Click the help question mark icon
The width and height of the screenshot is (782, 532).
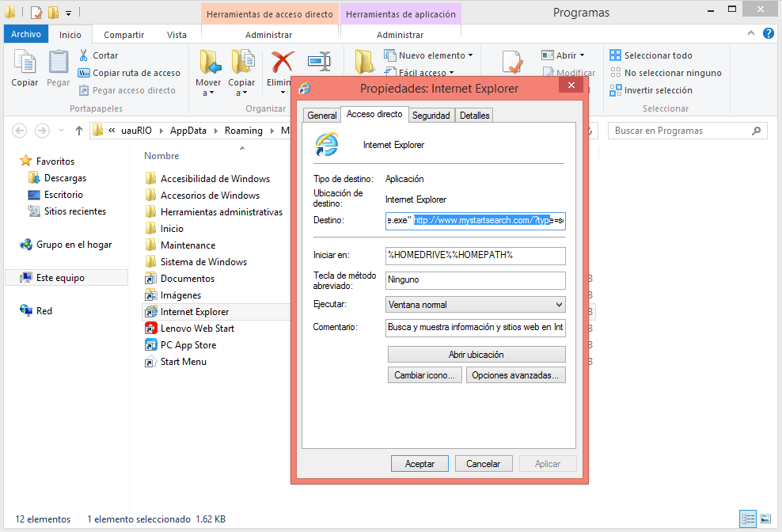click(x=768, y=33)
